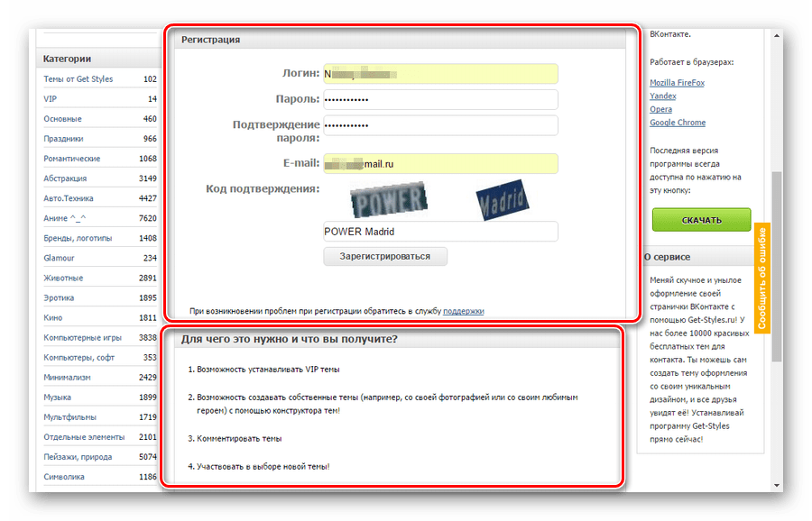812x521 pixels.
Task: Click the Код подтверждения label
Action: [263, 189]
